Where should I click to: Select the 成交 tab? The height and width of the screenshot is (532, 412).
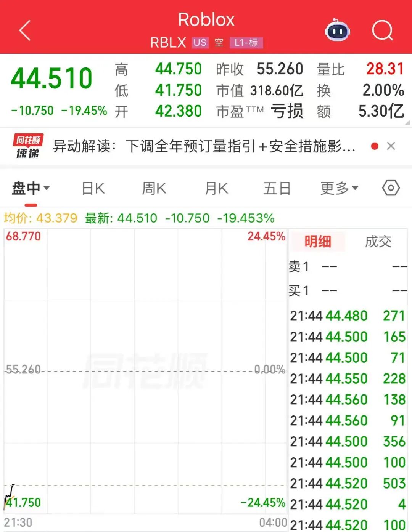pyautogui.click(x=378, y=241)
